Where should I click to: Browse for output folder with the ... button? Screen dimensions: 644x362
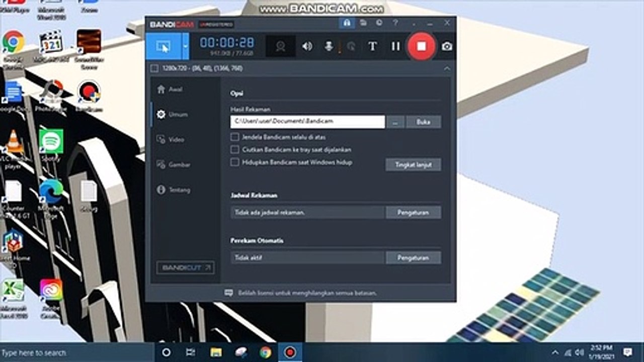[395, 122]
